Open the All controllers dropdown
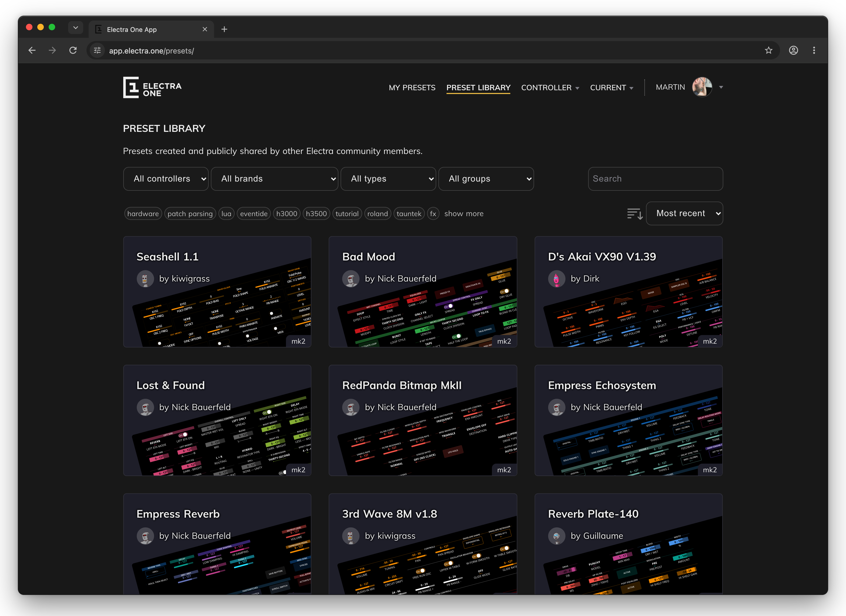Screen dimensions: 846x616 click(x=166, y=179)
